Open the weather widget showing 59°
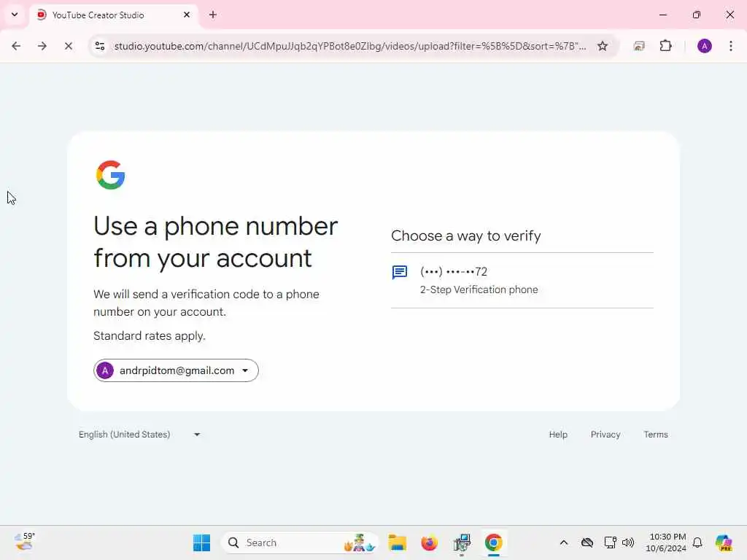The image size is (747, 560). pyautogui.click(x=25, y=542)
